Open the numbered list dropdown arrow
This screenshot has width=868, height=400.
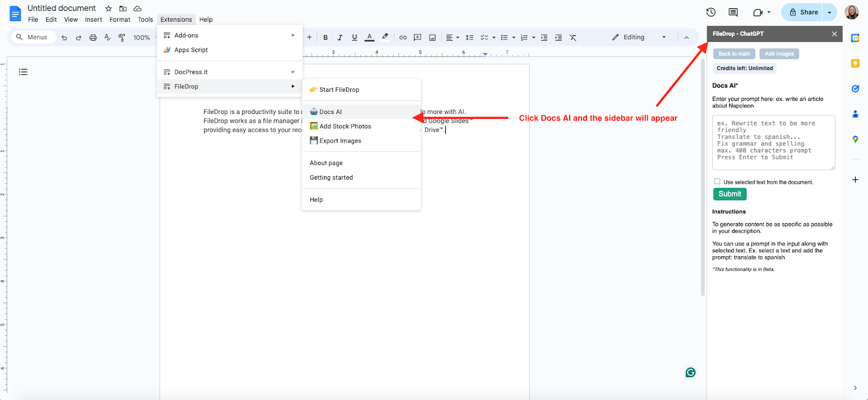point(534,37)
